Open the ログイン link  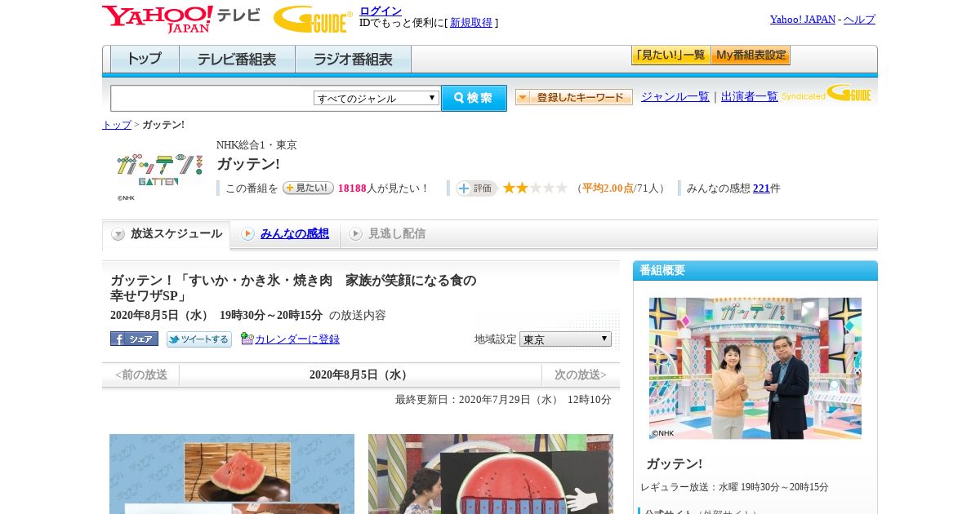381,11
